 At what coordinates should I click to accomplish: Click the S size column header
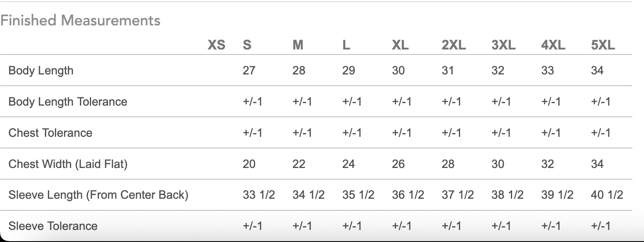pyautogui.click(x=247, y=45)
